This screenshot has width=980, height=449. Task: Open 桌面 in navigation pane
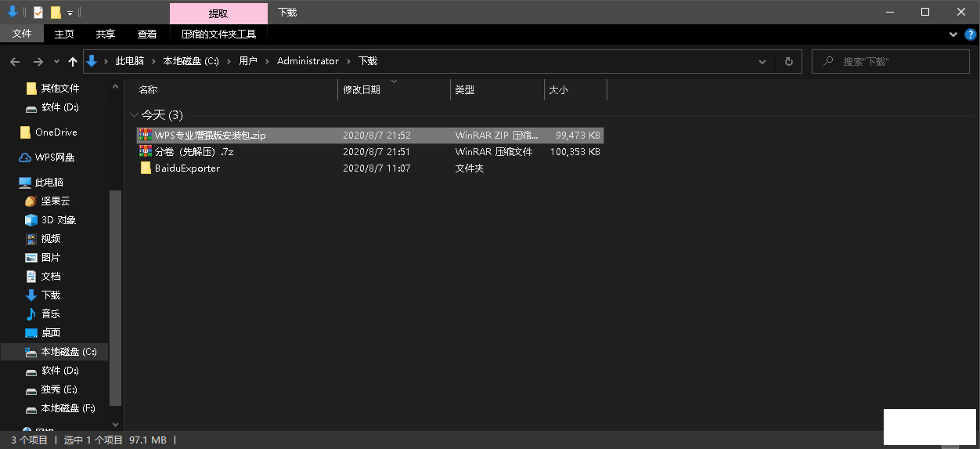pyautogui.click(x=50, y=333)
